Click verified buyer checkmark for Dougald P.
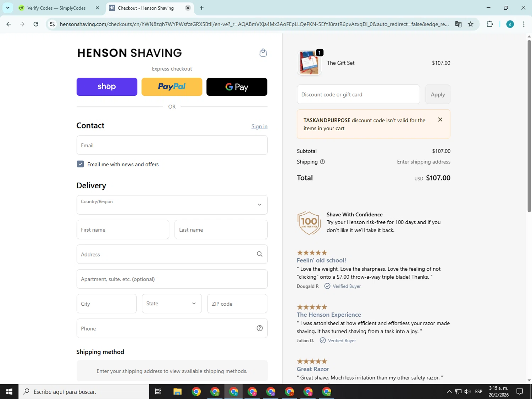 tap(327, 286)
